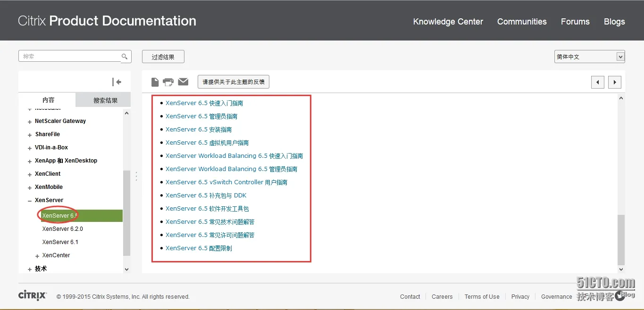Open the Contact footer link
The width and height of the screenshot is (644, 310).
410,297
